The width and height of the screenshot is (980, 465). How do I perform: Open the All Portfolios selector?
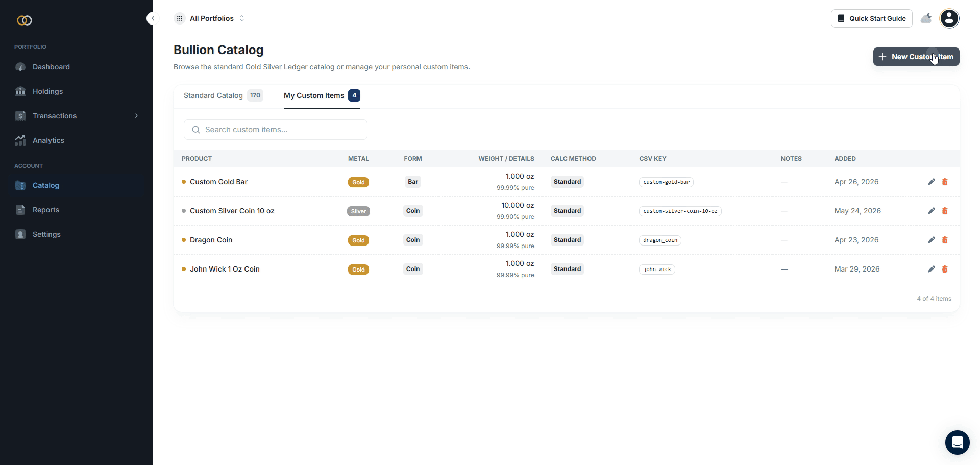click(210, 18)
